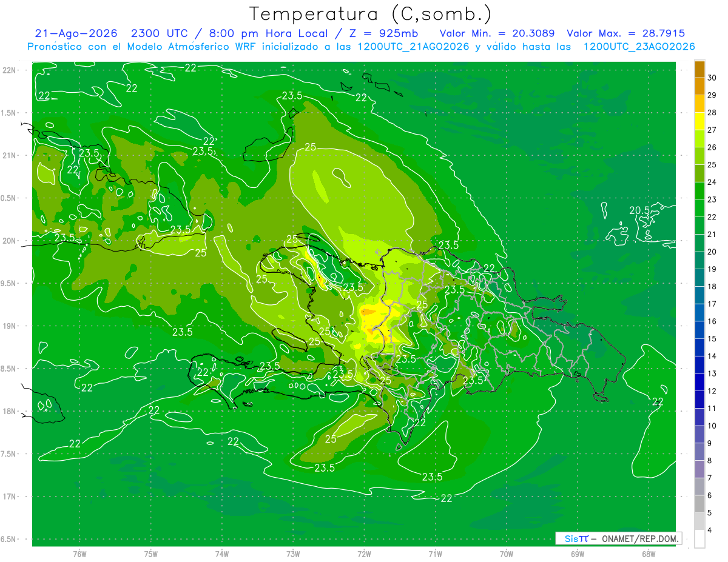The height and width of the screenshot is (562, 728).
Task: Click the "68W" longitude axis label
Action: (x=649, y=554)
